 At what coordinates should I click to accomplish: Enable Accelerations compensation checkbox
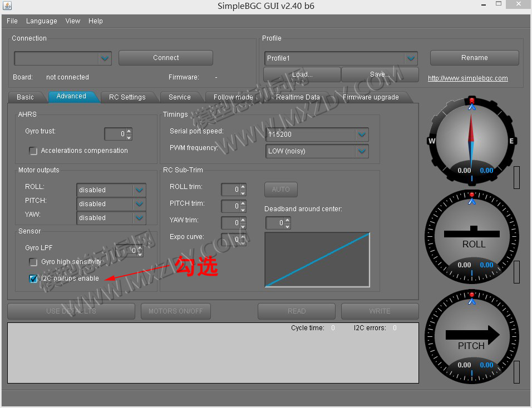point(33,151)
